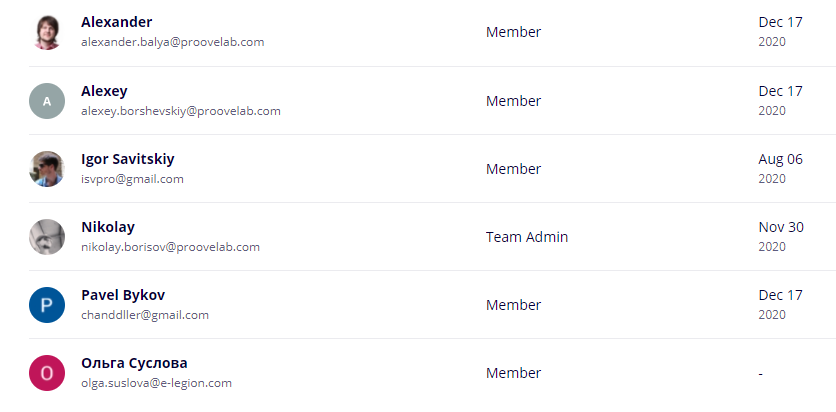Click Nikolay's grayscale avatar image
The width and height of the screenshot is (836, 412).
tap(47, 237)
